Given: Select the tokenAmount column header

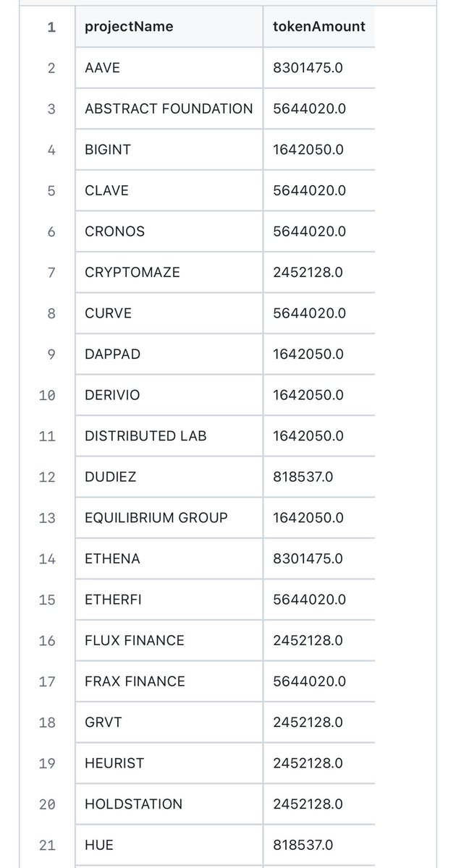Looking at the screenshot, I should tap(319, 27).
